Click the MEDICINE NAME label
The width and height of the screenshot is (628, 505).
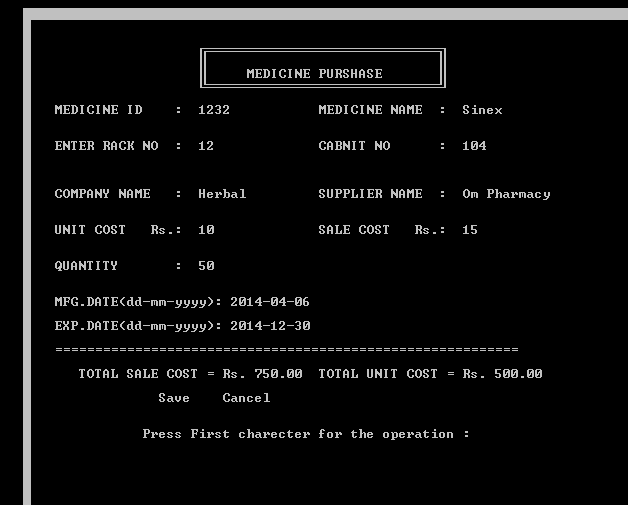coord(370,110)
